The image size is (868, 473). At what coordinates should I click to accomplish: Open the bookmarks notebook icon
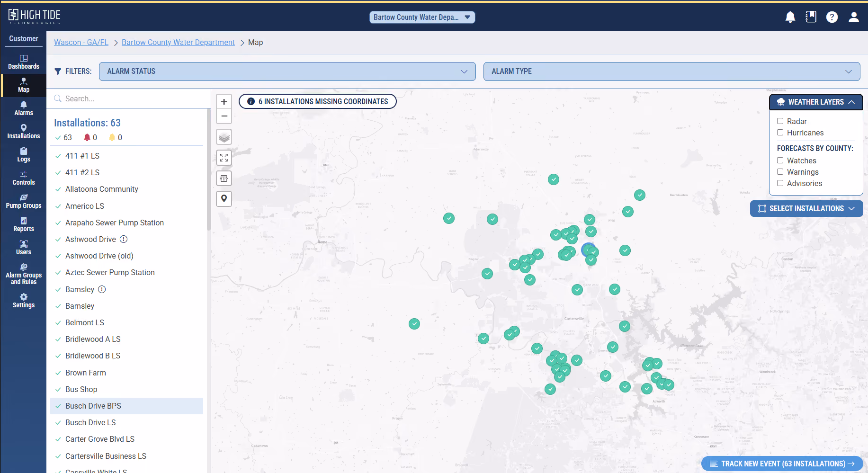[x=811, y=17]
